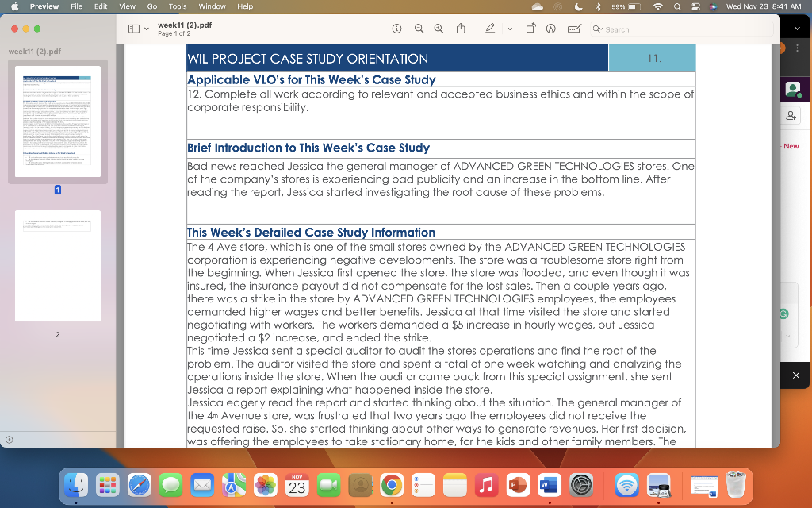
Task: Open Photos from the Dock
Action: tap(266, 486)
